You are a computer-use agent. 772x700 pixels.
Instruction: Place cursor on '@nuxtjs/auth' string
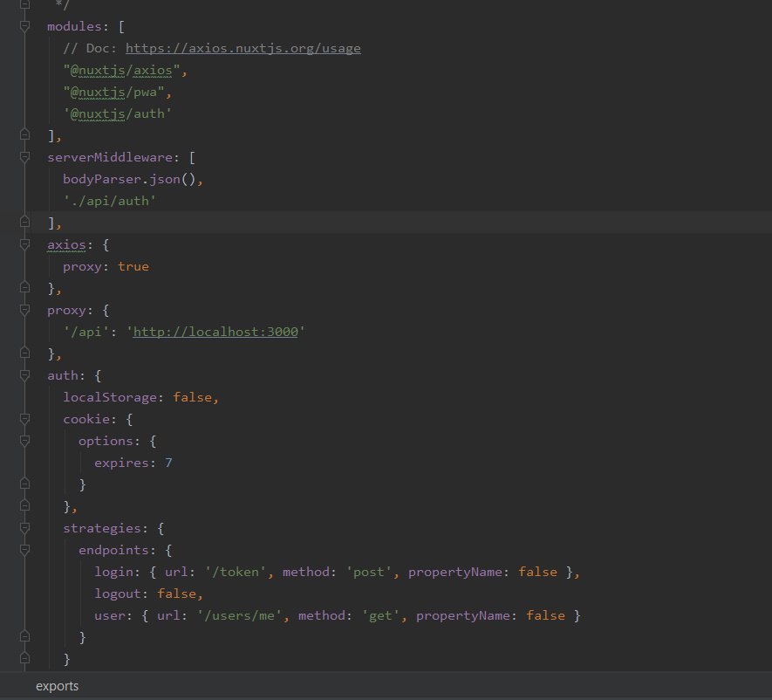pos(118,113)
